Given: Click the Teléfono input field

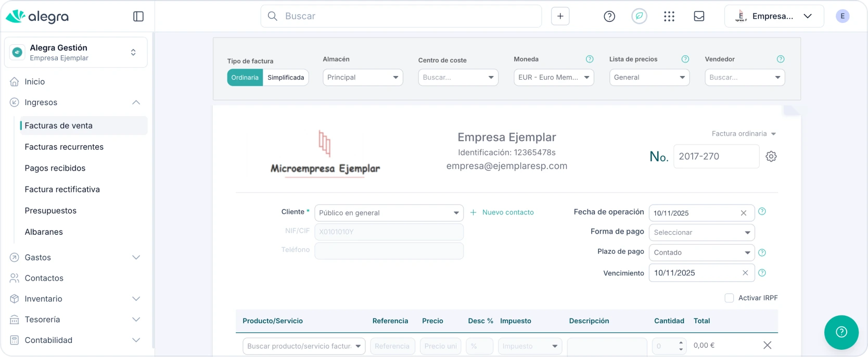Looking at the screenshot, I should pos(389,251).
